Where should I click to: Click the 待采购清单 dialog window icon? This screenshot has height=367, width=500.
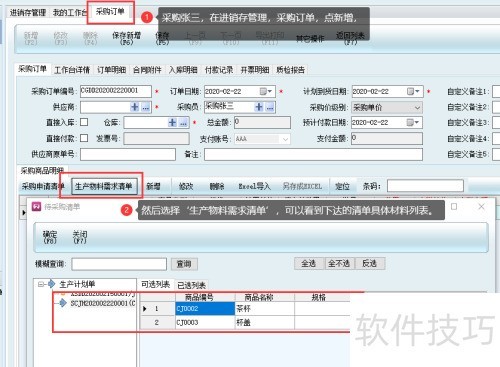[36, 207]
